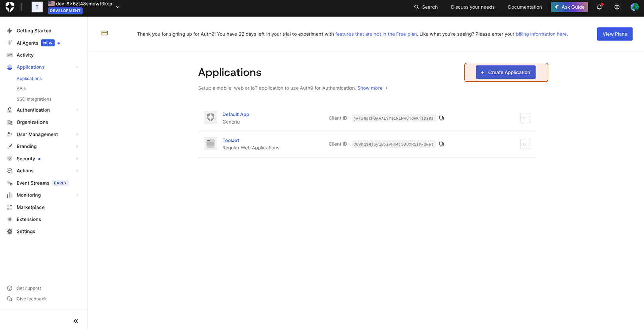Screen dimensions: 644x329
Task: Collapse the Applications sidebar group
Action: 77,67
